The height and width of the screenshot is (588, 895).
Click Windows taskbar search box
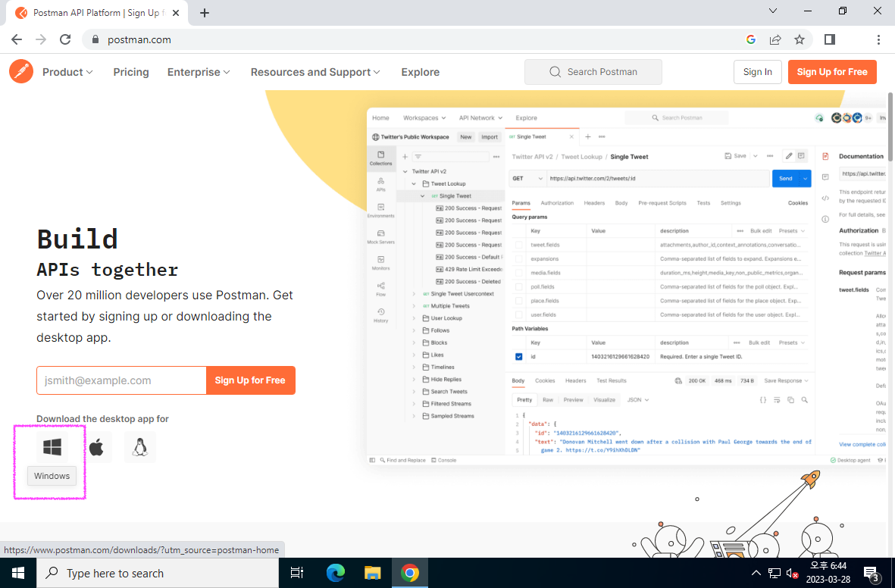pos(158,573)
